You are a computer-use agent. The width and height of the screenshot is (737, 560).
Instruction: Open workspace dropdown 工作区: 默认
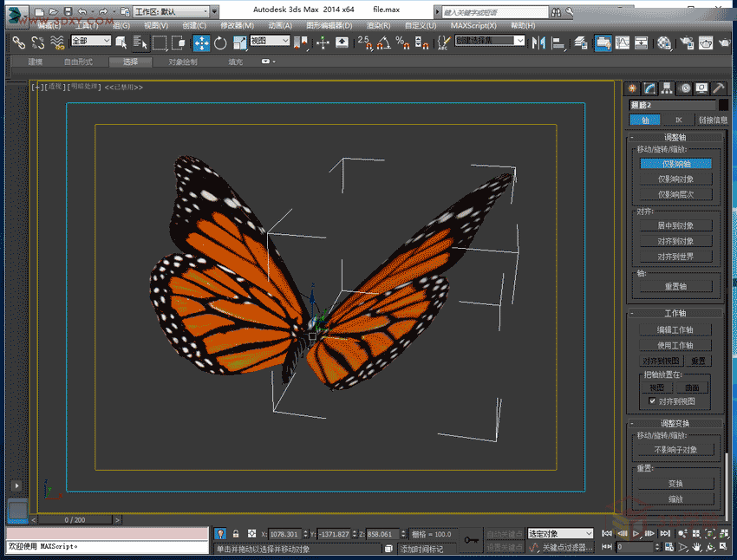click(171, 11)
